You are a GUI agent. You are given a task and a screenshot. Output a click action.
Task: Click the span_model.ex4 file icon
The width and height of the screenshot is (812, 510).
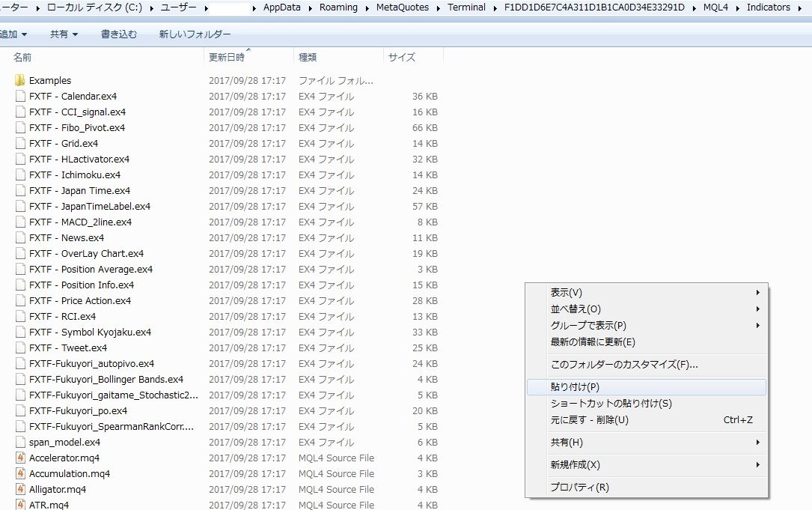[x=20, y=442]
